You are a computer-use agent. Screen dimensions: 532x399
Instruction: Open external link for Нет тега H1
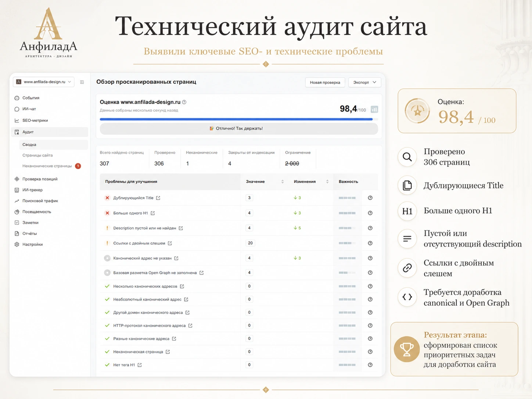click(x=140, y=365)
